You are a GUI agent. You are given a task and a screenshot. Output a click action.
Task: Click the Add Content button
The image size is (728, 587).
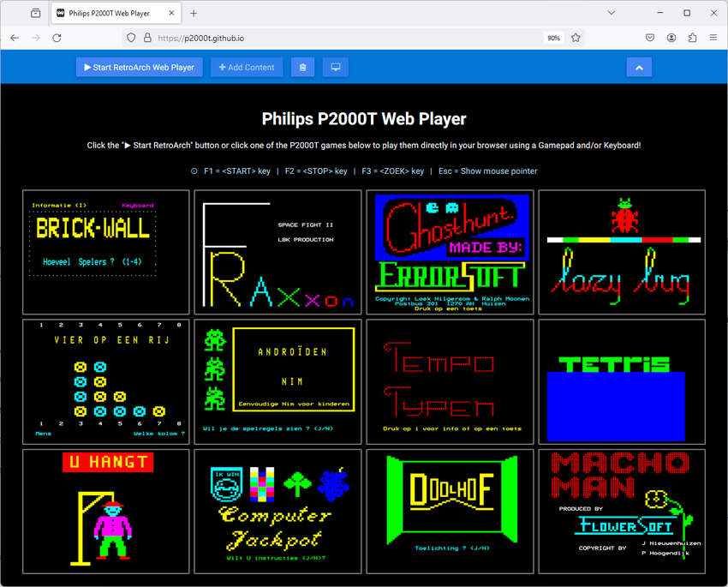(247, 68)
